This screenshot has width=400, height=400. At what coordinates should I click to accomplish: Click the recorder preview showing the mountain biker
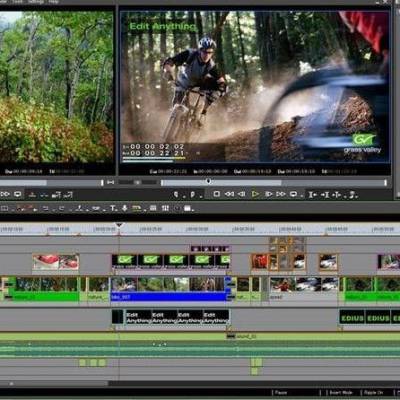255,87
